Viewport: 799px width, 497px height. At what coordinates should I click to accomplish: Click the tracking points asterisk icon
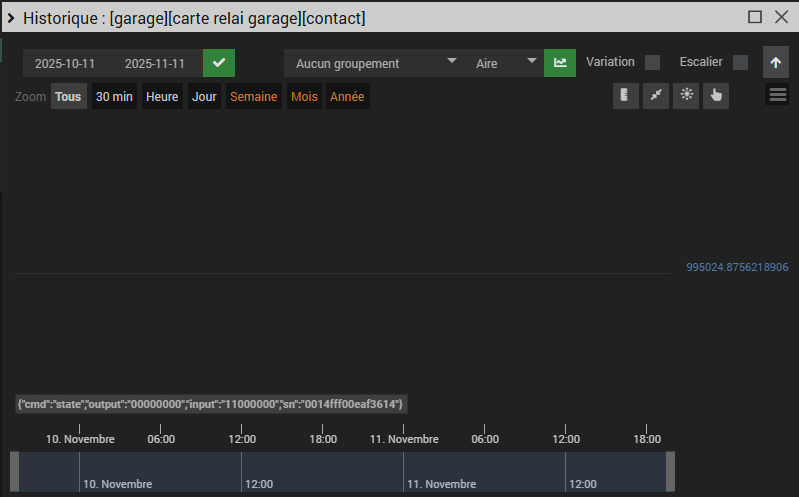[686, 95]
